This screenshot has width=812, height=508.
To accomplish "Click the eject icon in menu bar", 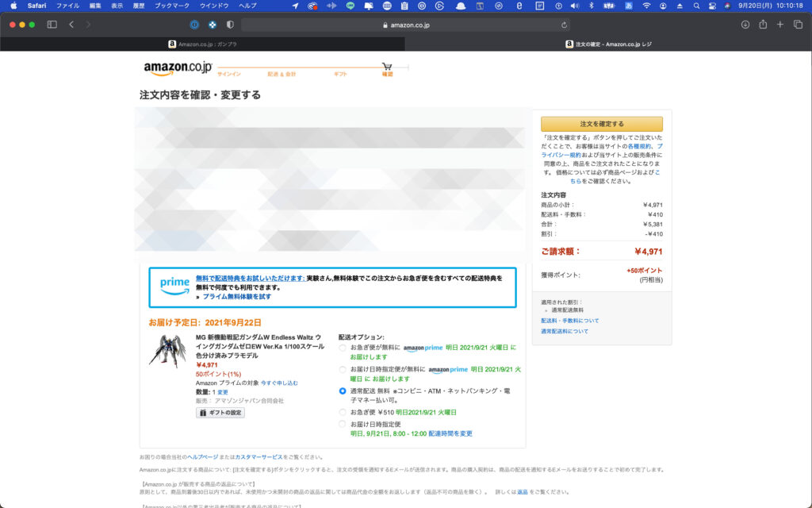I will pos(680,6).
